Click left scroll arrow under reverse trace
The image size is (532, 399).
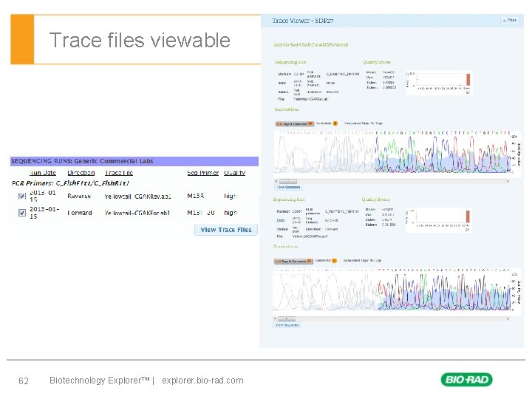276,181
